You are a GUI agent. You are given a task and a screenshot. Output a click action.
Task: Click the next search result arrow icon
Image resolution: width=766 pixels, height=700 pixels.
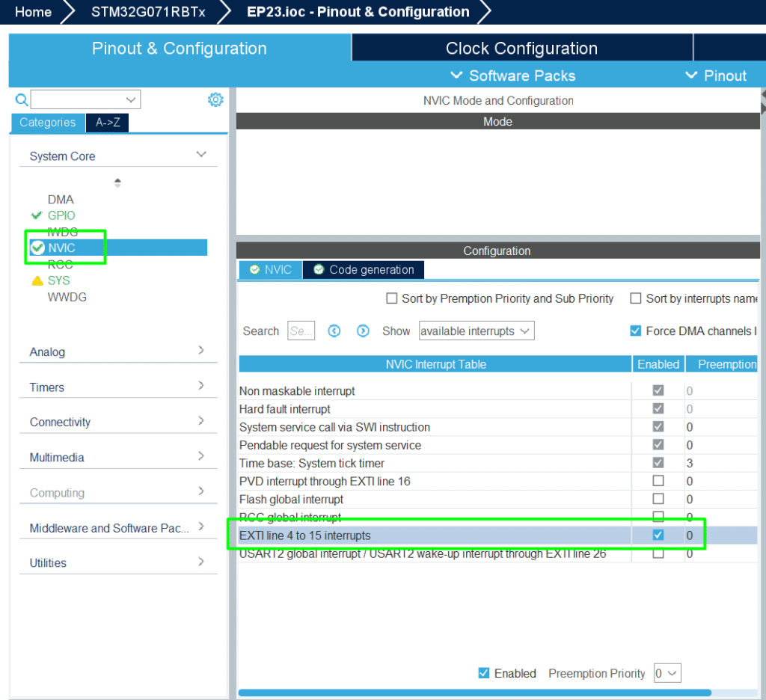pyautogui.click(x=363, y=331)
